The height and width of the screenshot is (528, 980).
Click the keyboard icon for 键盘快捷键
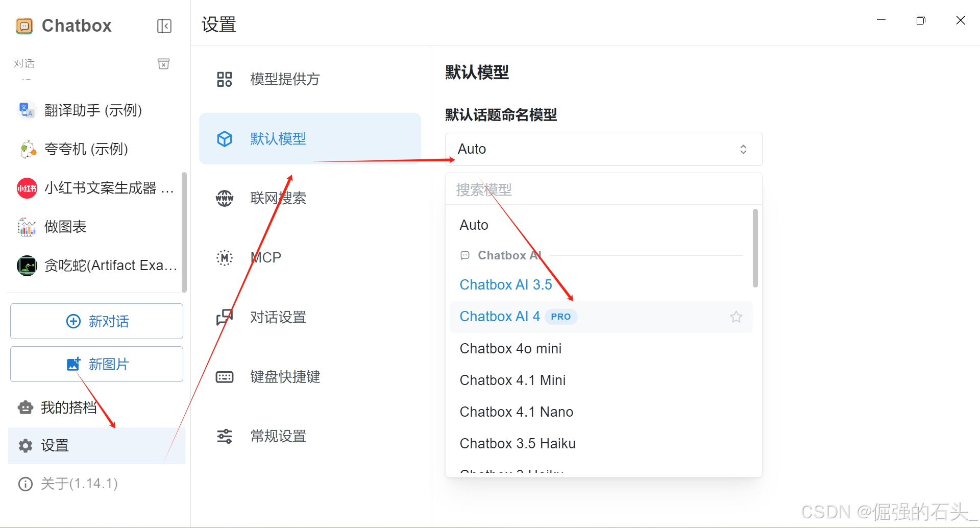click(225, 377)
